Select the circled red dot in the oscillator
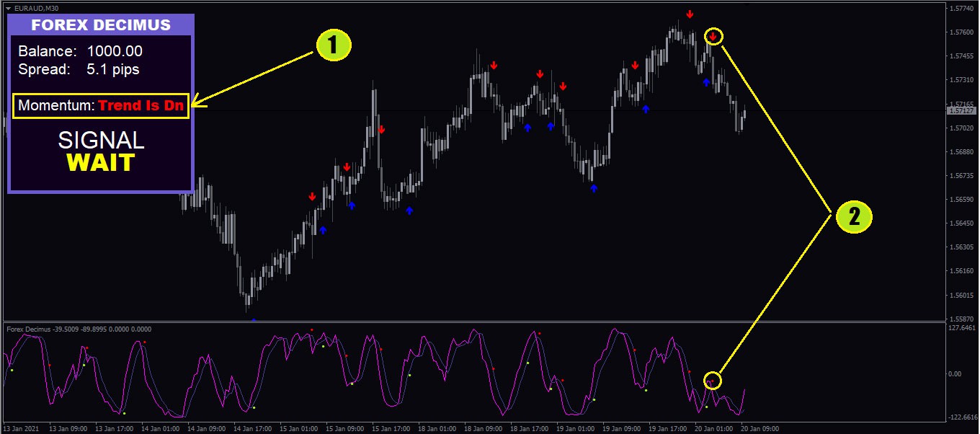Viewport: 980px width, 434px height. click(712, 381)
